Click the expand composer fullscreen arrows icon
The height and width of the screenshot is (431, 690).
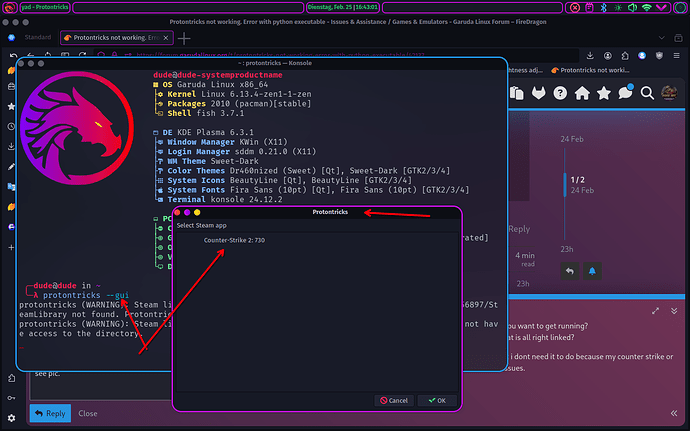point(656,311)
